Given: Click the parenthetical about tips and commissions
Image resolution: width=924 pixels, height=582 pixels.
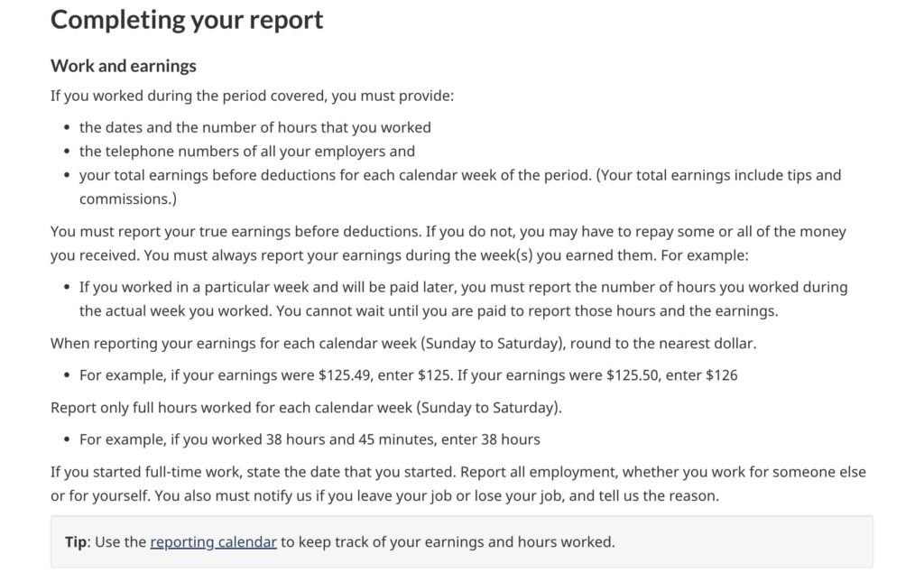Looking at the screenshot, I should (718, 175).
